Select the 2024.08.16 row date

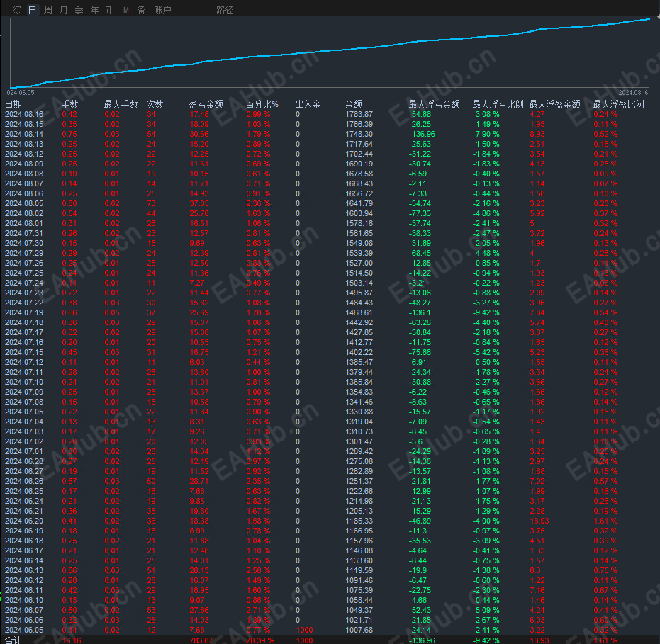(x=23, y=114)
